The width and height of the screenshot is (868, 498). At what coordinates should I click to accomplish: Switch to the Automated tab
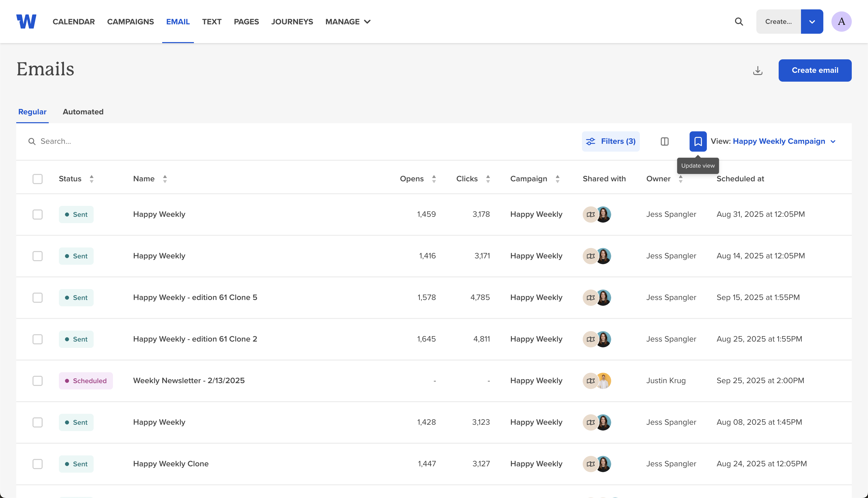83,112
